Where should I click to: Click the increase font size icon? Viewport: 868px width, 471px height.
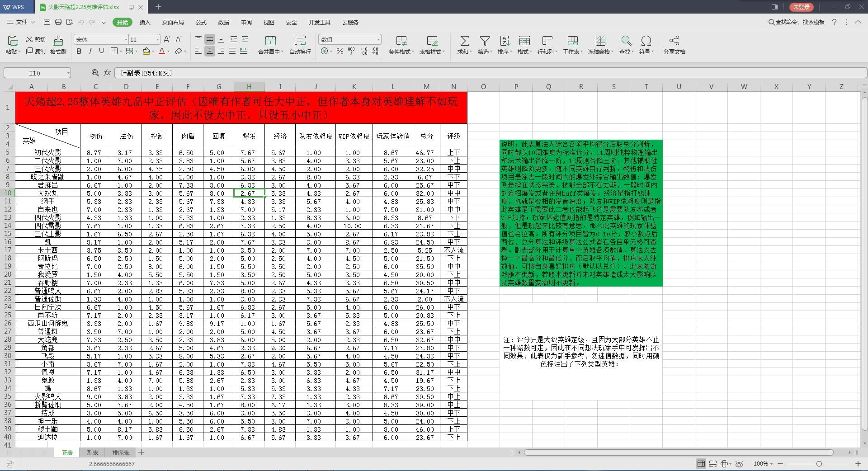click(167, 39)
